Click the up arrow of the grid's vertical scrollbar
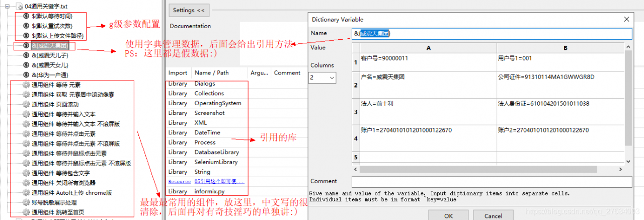 tap(628, 46)
